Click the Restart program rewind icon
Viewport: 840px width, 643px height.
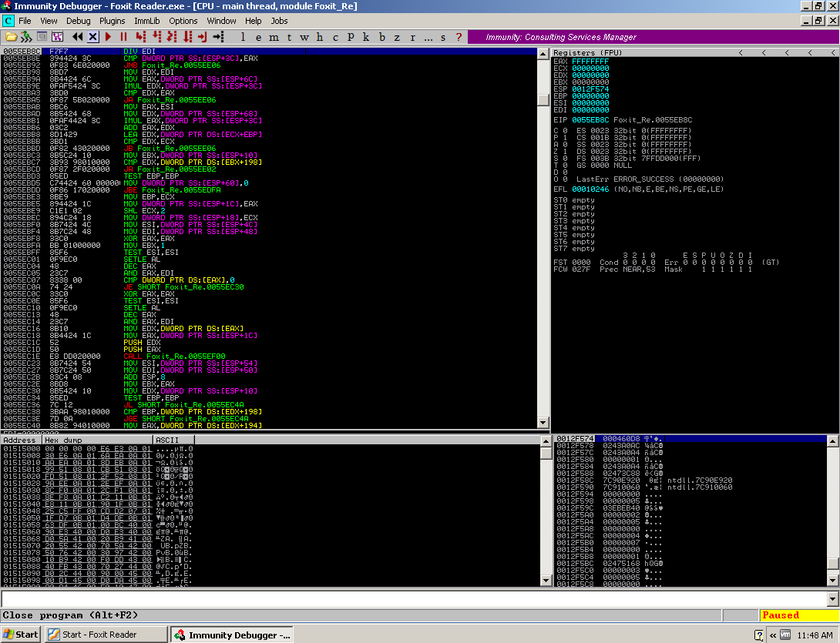tap(78, 37)
